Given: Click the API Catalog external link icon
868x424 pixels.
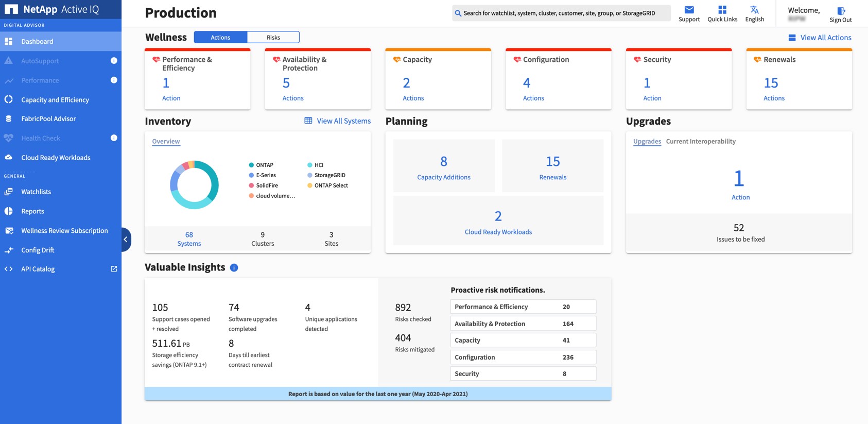Looking at the screenshot, I should (114, 269).
